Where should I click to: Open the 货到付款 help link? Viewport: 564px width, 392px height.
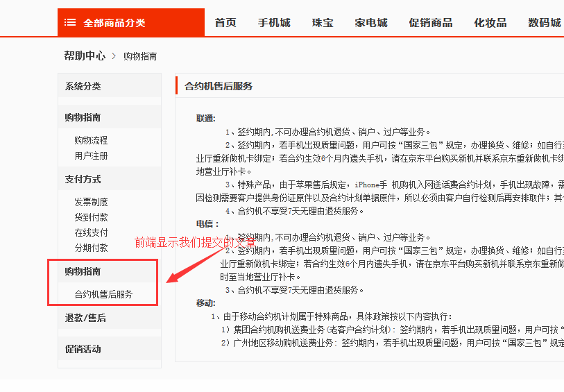pos(91,217)
